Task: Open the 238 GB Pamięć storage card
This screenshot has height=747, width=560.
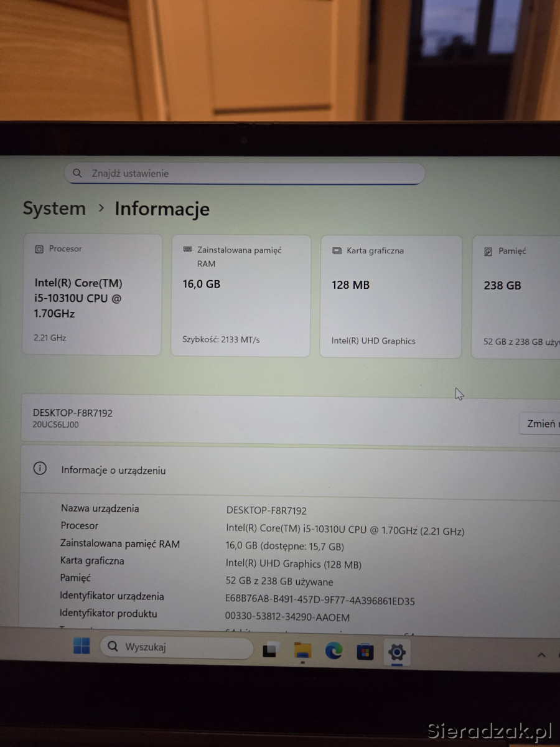Action: pyautogui.click(x=516, y=296)
